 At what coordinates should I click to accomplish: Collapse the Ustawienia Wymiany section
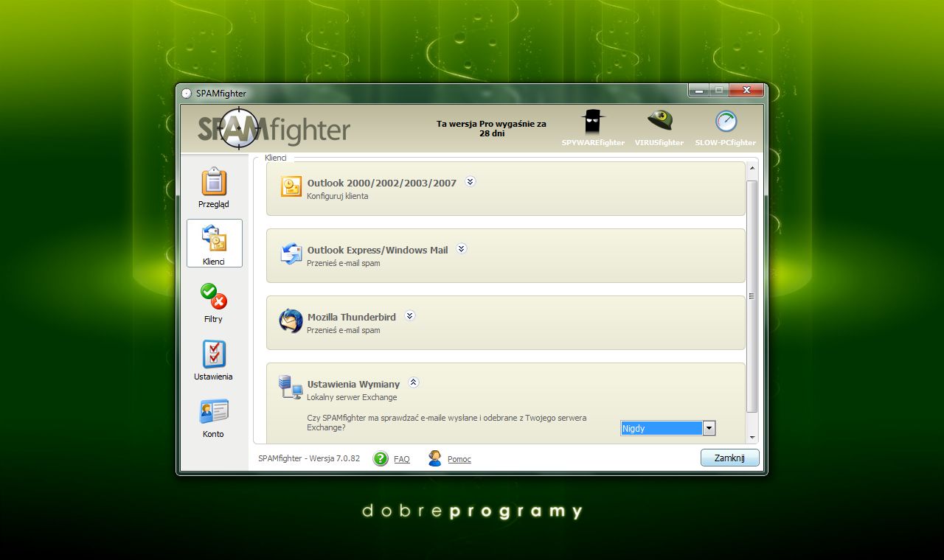tap(414, 382)
